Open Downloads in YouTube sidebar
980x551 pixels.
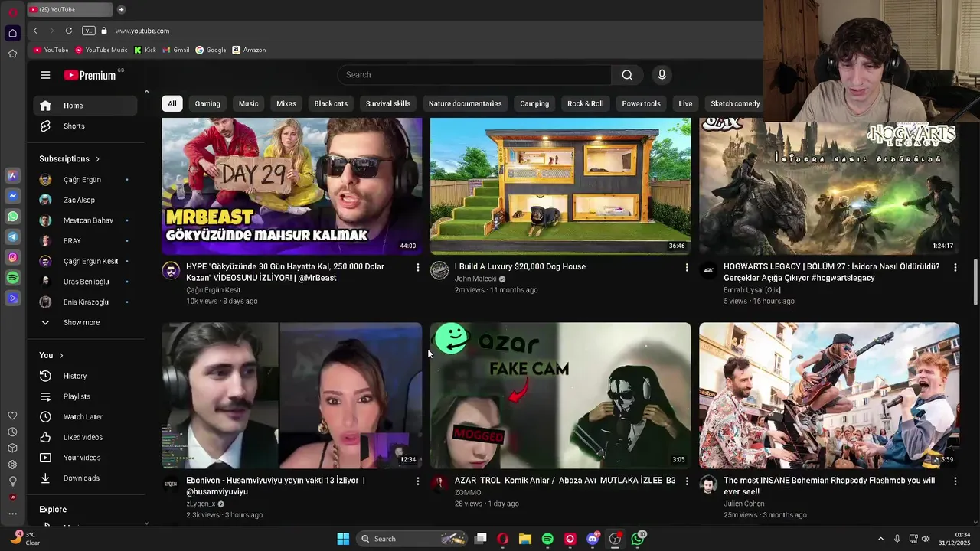[86, 478]
